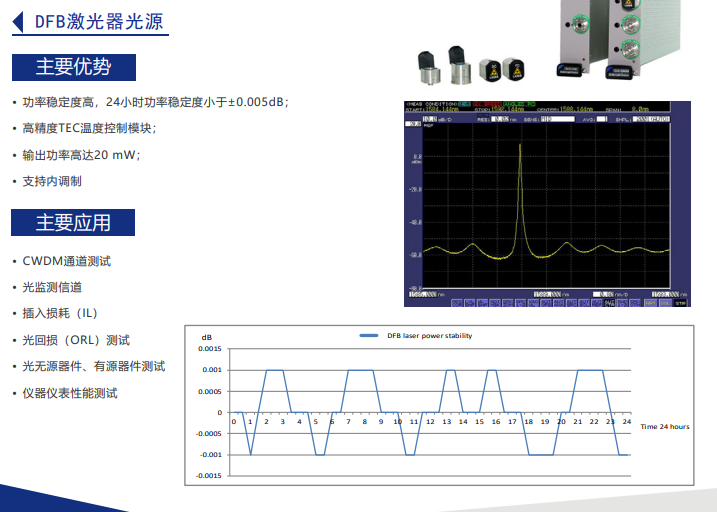
Task: Select the 主要应用 section header
Action: 73,222
